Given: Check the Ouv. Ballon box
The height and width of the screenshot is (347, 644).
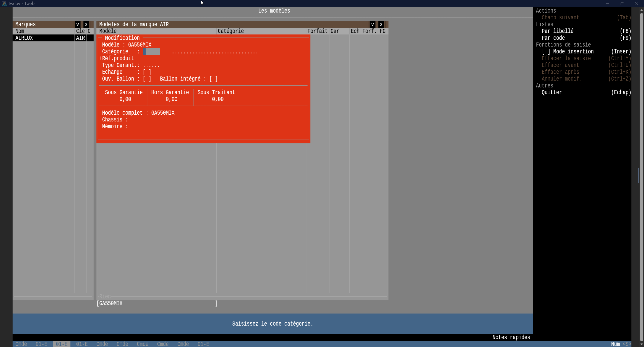Looking at the screenshot, I should tap(147, 79).
